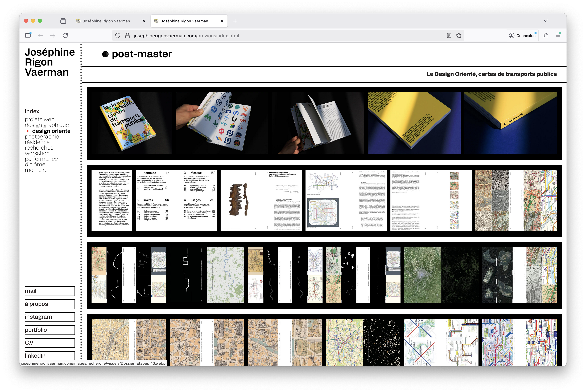
Task: Open reader view icon in address bar
Action: click(x=449, y=35)
